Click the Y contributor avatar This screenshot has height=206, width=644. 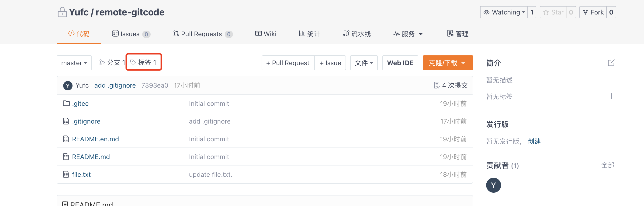(493, 185)
